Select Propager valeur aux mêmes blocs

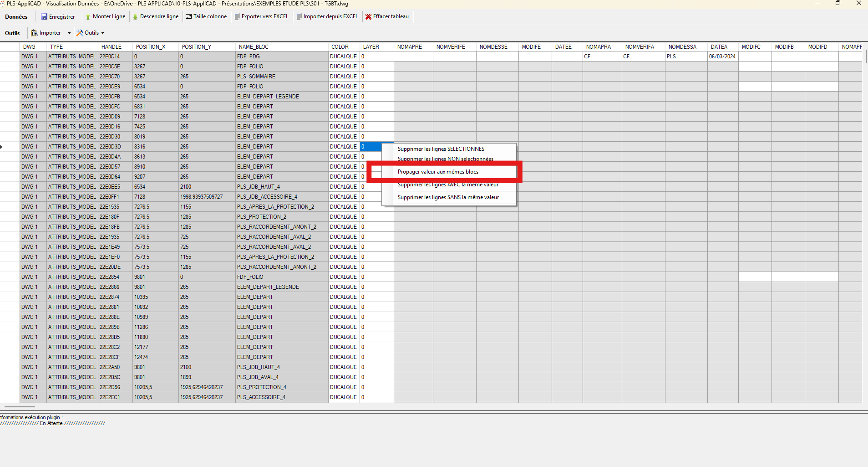coord(438,172)
